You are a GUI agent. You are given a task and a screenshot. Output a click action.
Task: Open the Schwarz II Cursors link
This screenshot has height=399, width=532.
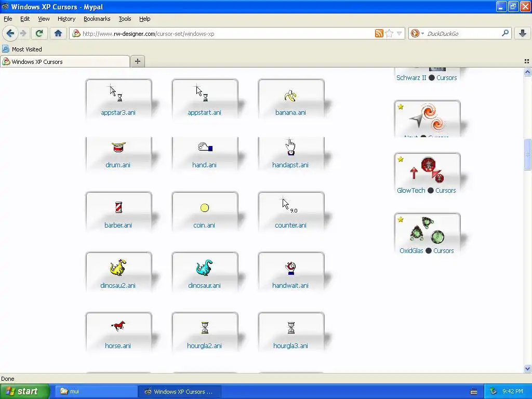[427, 78]
